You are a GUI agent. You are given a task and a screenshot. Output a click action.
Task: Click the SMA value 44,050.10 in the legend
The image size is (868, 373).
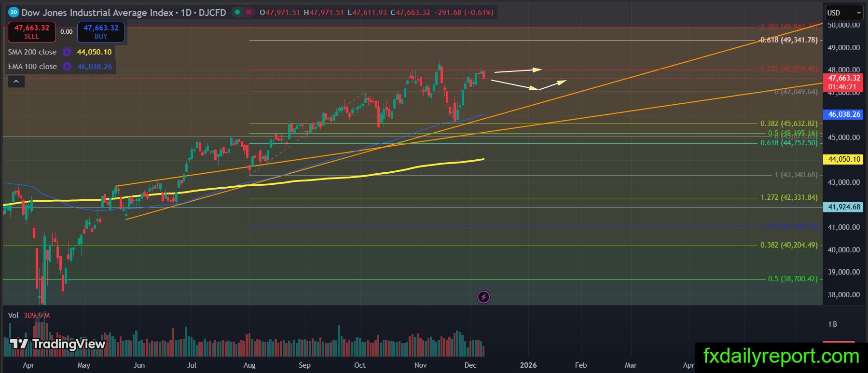pos(95,52)
